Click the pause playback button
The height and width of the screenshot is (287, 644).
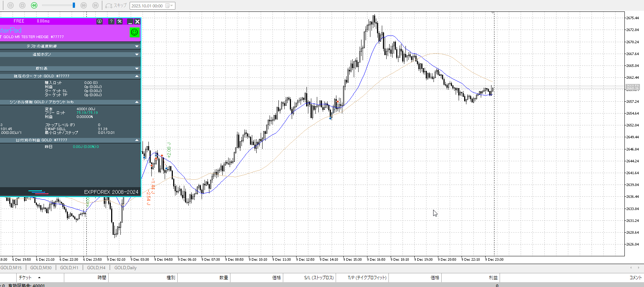click(10, 6)
